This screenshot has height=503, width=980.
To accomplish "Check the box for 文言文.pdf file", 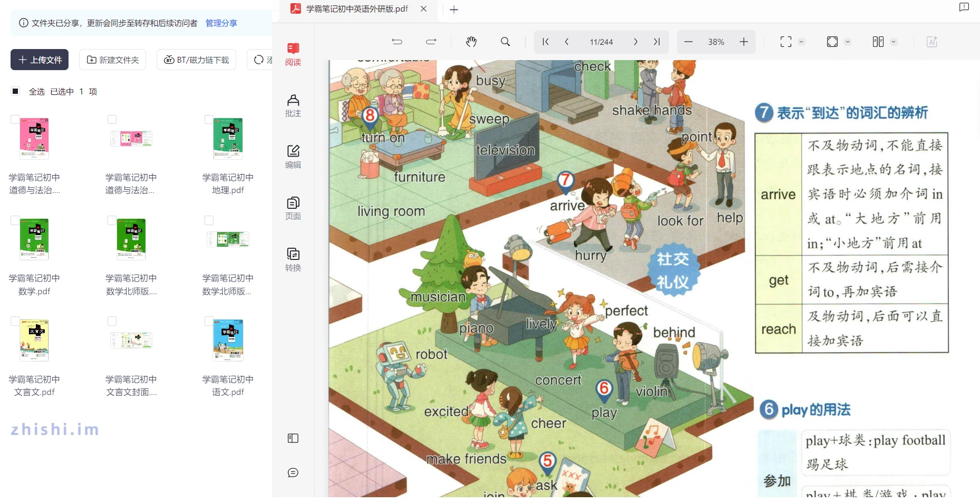I will point(15,321).
